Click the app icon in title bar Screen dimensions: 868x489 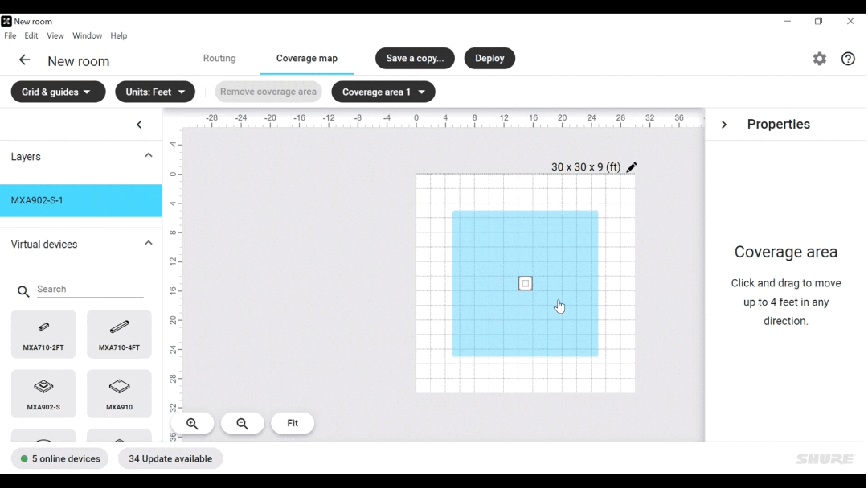(x=6, y=21)
